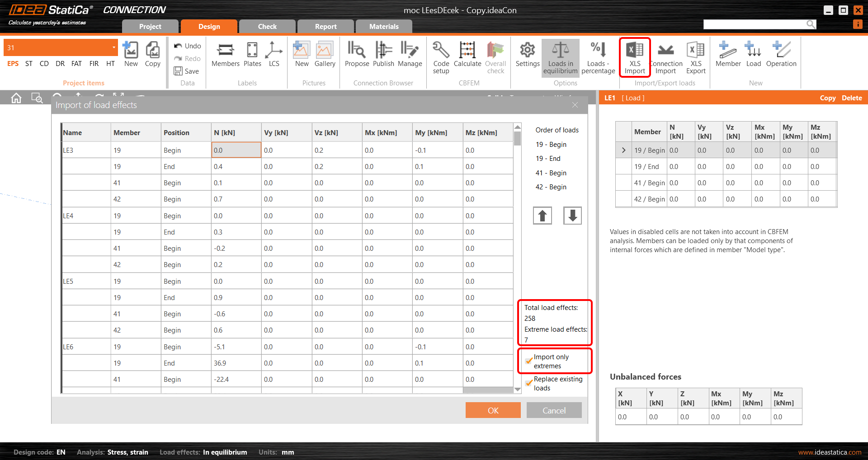
Task: Select the Calculate icon in CBFEM group
Action: 467,54
